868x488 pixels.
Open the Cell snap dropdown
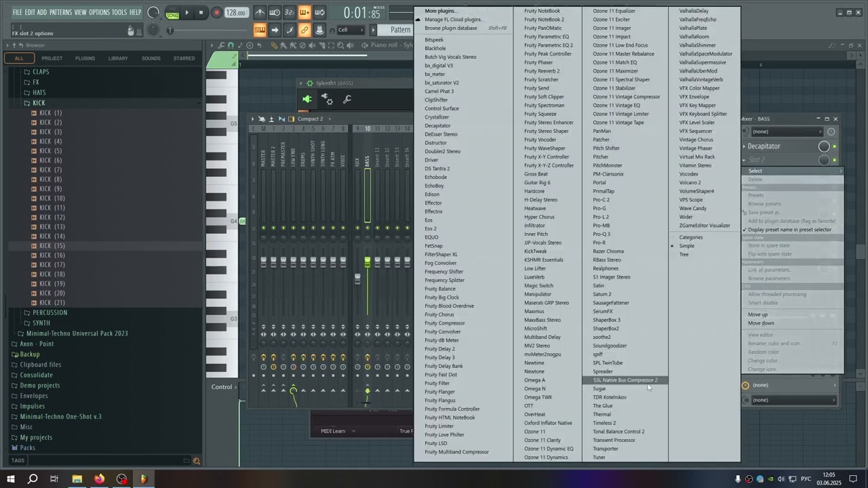point(353,30)
